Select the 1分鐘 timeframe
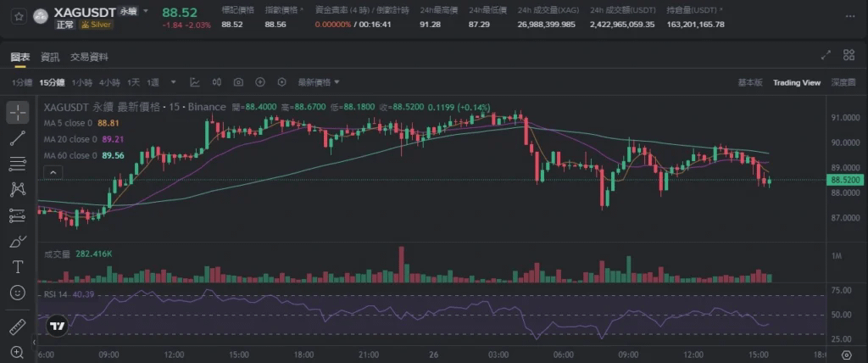868x363 pixels. [x=23, y=82]
